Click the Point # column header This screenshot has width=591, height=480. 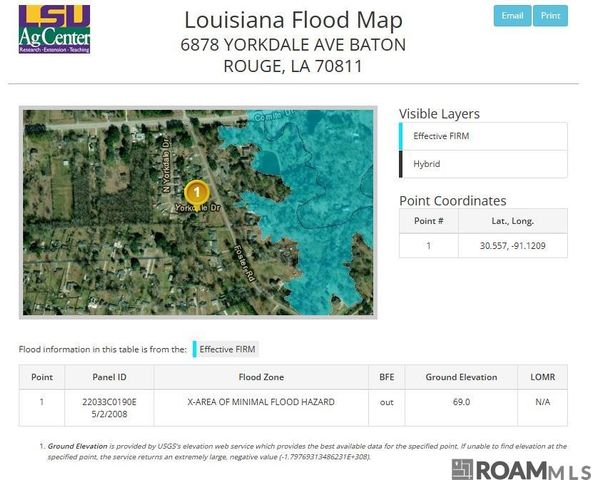[429, 221]
